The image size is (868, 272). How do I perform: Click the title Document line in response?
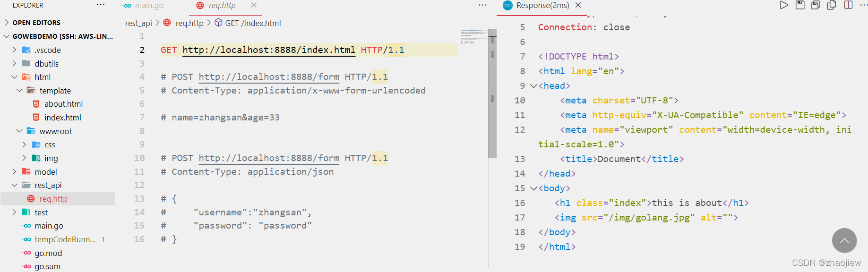[x=622, y=159]
